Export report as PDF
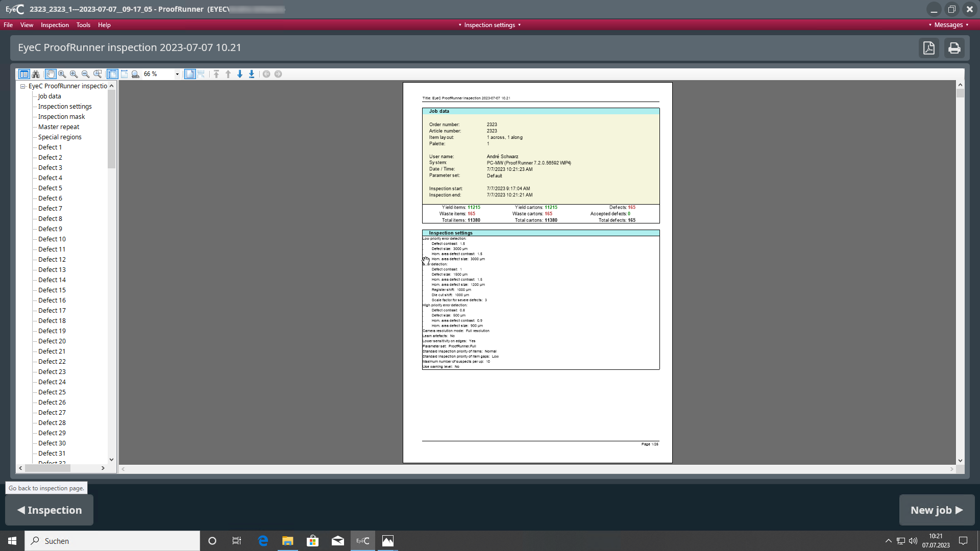The image size is (980, 551). (929, 48)
